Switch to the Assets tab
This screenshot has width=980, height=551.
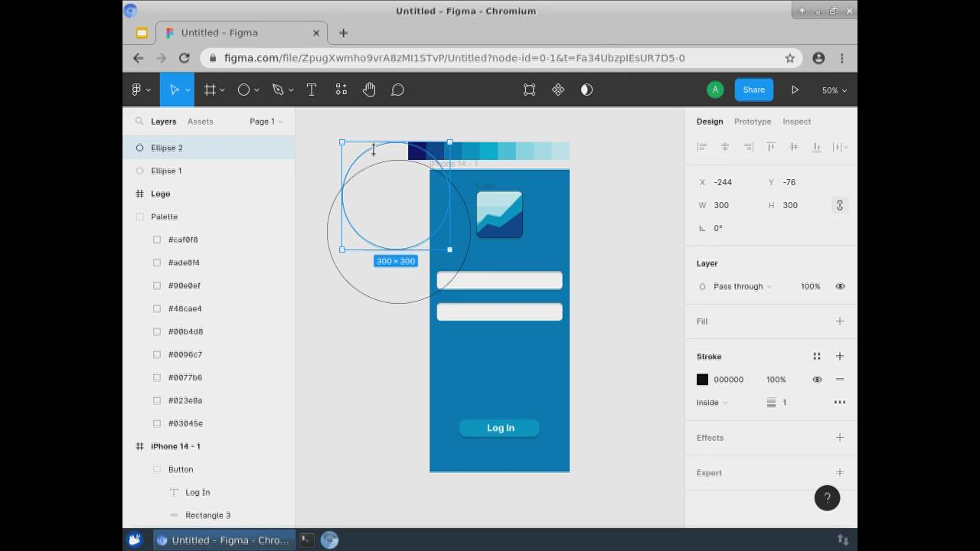click(200, 121)
